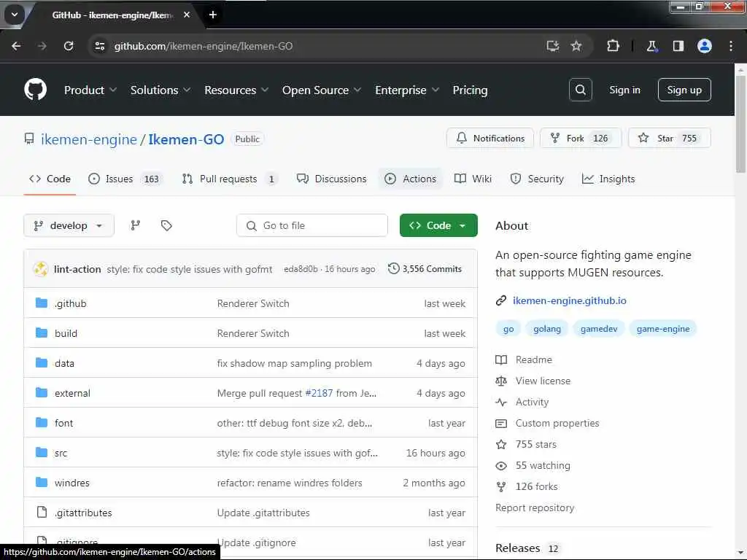Open the Chrome Labs flask icon
The image size is (747, 560).
pyautogui.click(x=651, y=46)
